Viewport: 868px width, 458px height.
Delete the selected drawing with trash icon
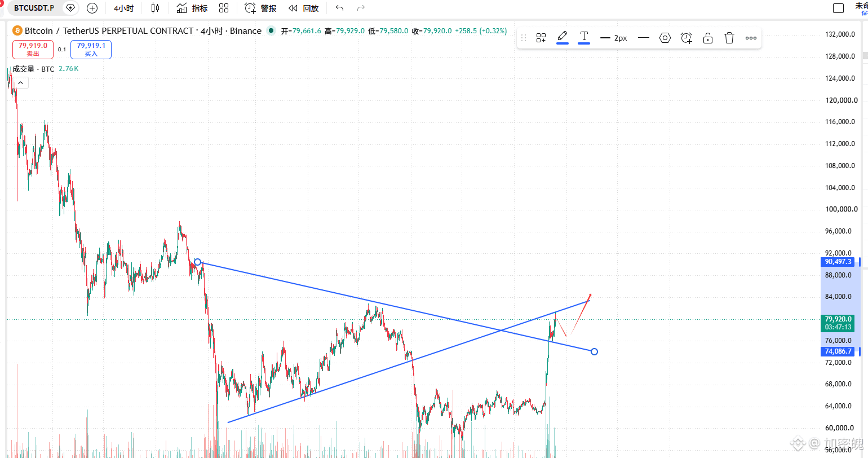729,38
